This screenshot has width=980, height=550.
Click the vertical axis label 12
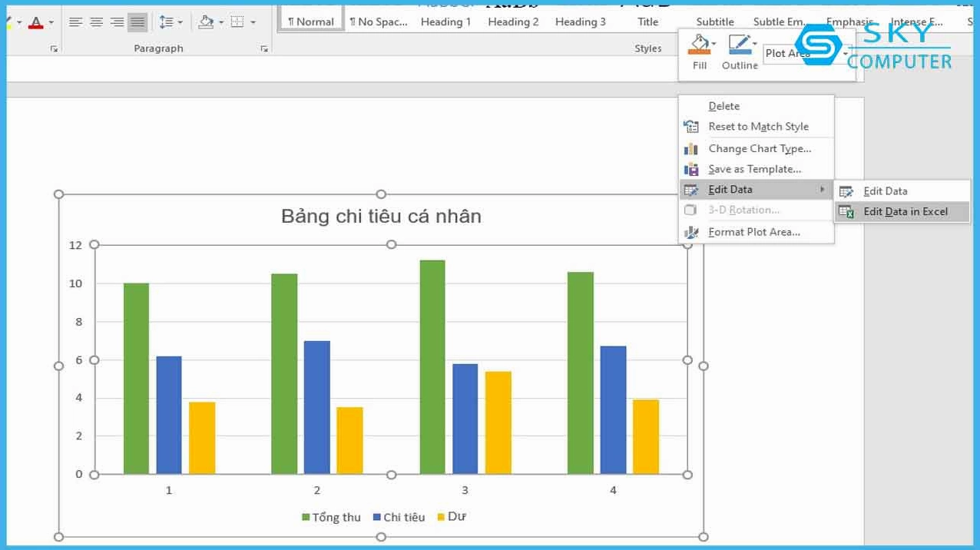click(x=75, y=245)
